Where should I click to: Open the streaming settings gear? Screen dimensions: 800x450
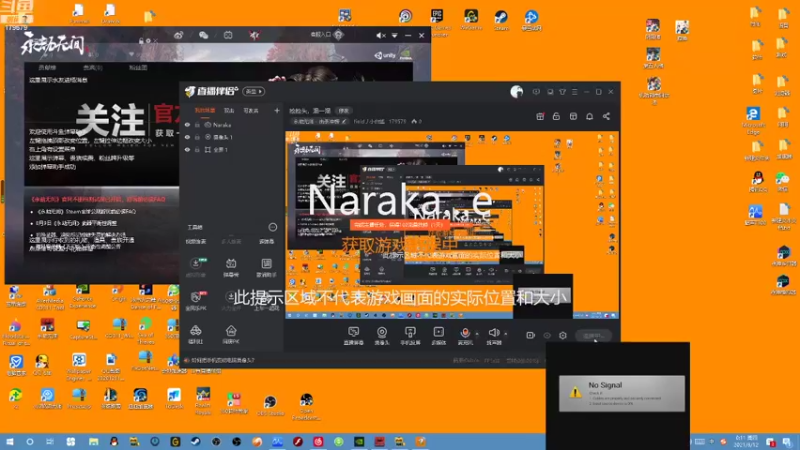563,335
